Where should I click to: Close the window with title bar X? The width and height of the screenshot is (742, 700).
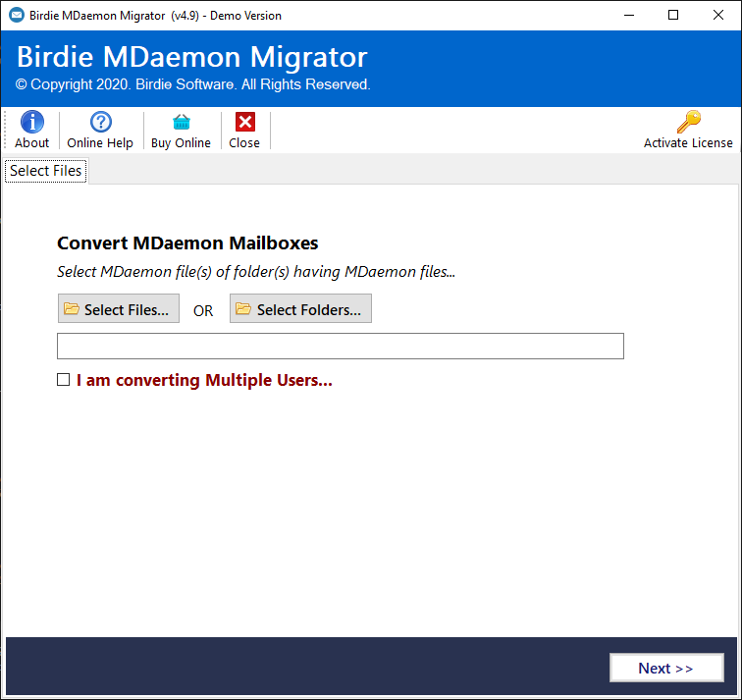pyautogui.click(x=717, y=15)
